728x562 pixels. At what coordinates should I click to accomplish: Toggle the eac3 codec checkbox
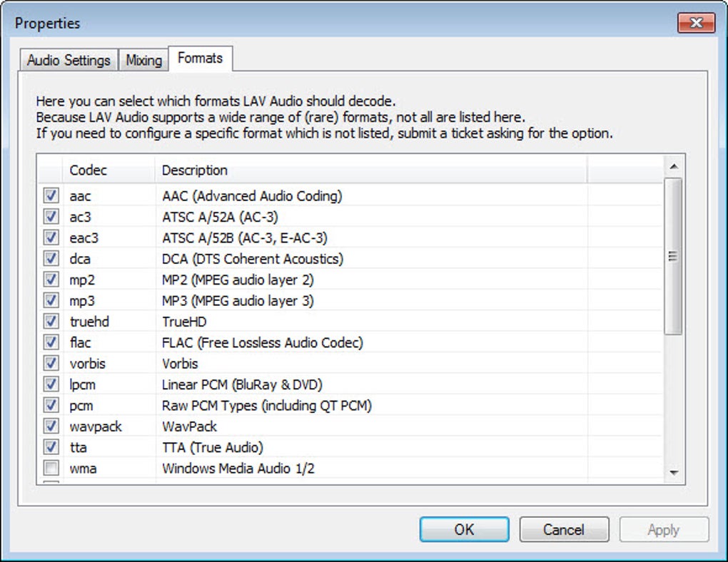pyautogui.click(x=51, y=237)
